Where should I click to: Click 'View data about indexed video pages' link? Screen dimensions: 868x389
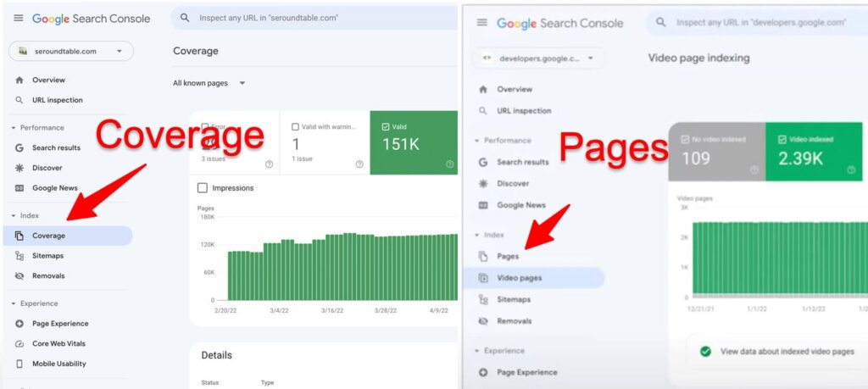point(787,352)
